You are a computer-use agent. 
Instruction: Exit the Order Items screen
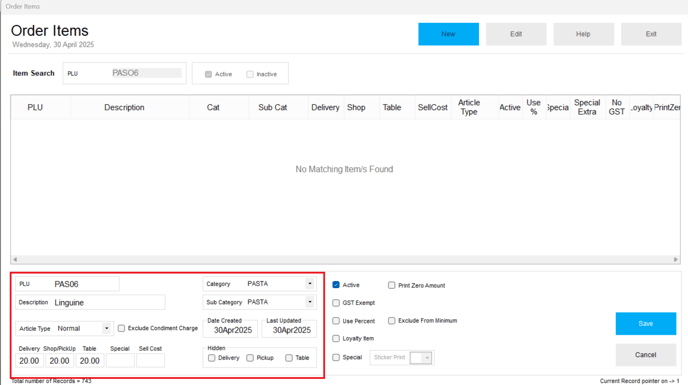pos(651,34)
